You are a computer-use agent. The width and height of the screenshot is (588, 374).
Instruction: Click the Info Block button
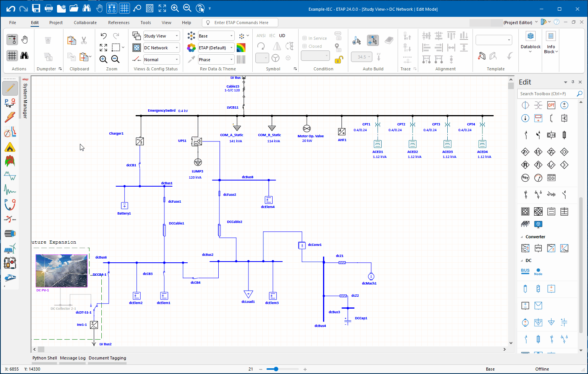[x=551, y=42]
